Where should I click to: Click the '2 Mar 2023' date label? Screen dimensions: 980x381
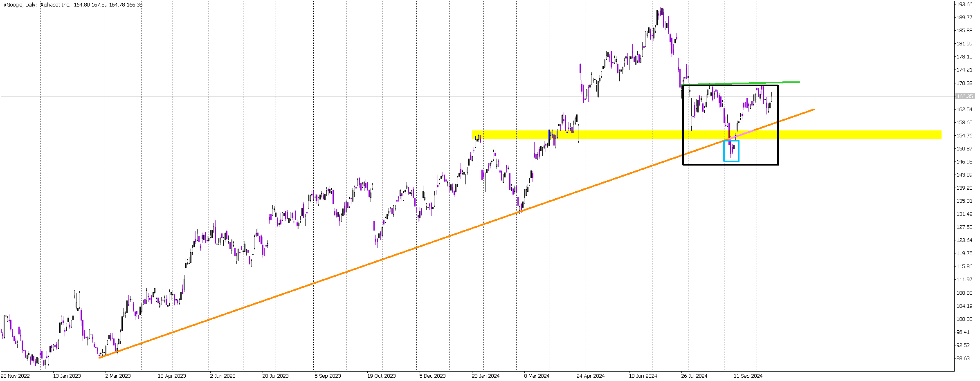(118, 376)
